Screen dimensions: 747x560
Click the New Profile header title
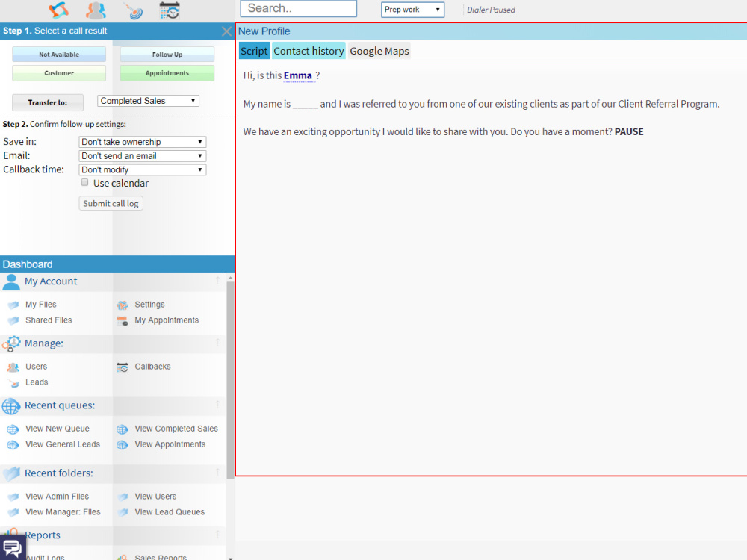pos(264,31)
